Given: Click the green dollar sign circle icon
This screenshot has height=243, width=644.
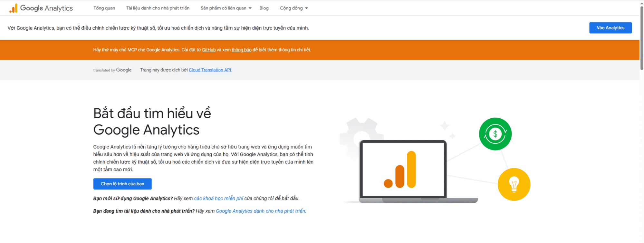Looking at the screenshot, I should click(x=495, y=134).
